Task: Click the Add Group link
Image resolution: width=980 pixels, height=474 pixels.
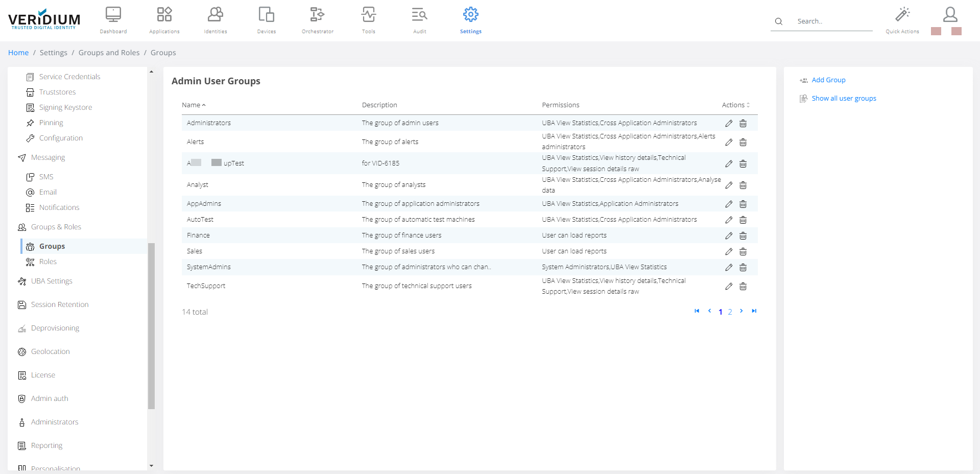Action: pos(828,80)
